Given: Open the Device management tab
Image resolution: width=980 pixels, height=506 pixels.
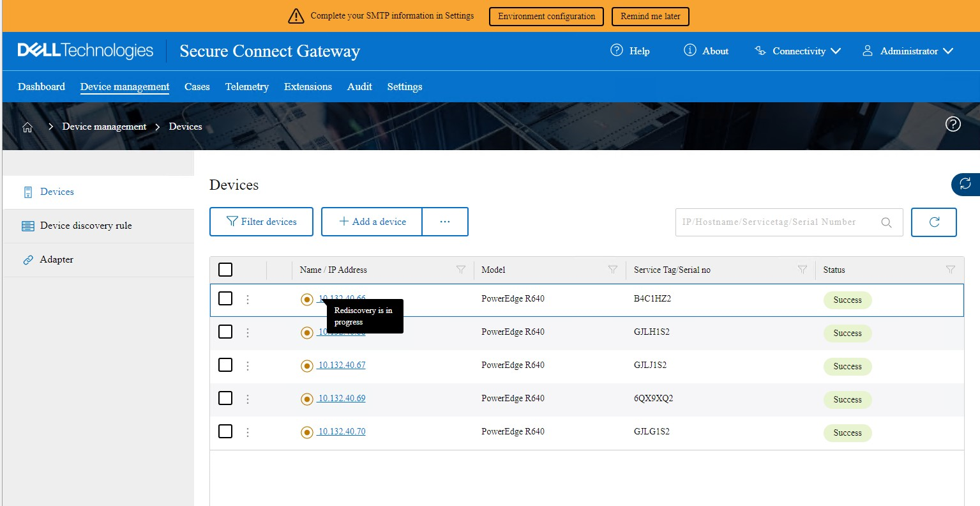Looking at the screenshot, I should 124,87.
